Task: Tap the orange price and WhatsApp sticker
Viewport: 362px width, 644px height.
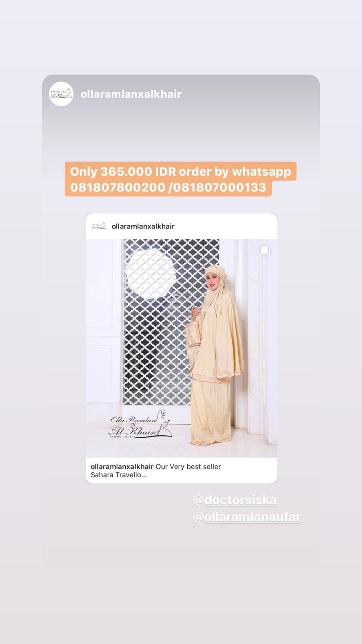Action: click(x=181, y=179)
